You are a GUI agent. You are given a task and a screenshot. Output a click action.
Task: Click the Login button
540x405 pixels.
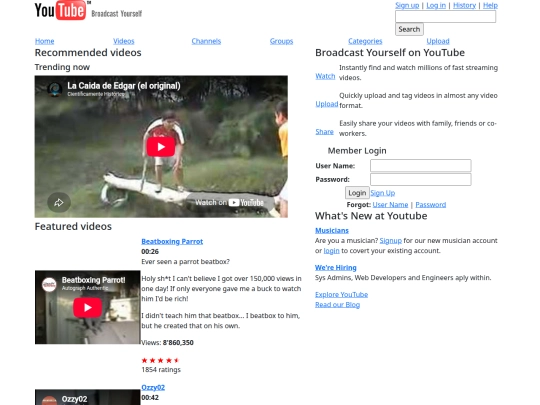click(x=357, y=193)
